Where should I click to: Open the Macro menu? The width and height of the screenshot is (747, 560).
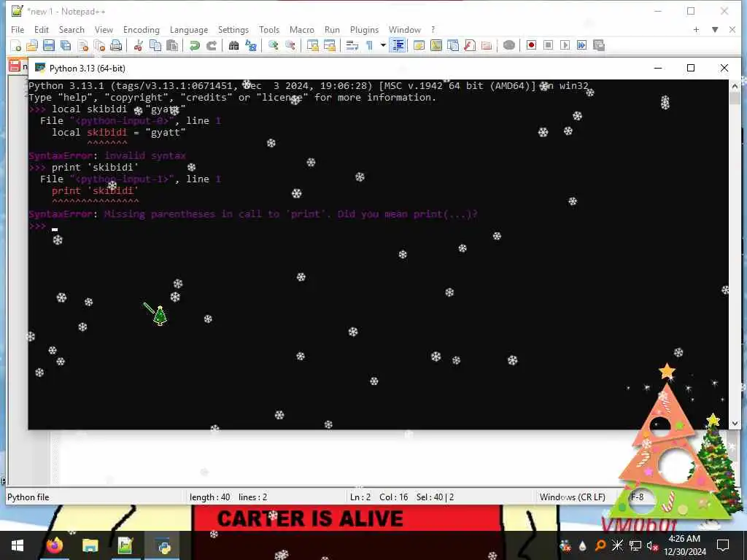pos(302,29)
